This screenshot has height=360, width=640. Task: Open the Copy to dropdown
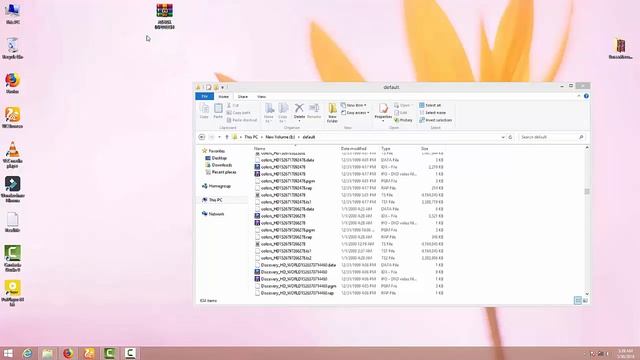click(x=283, y=113)
